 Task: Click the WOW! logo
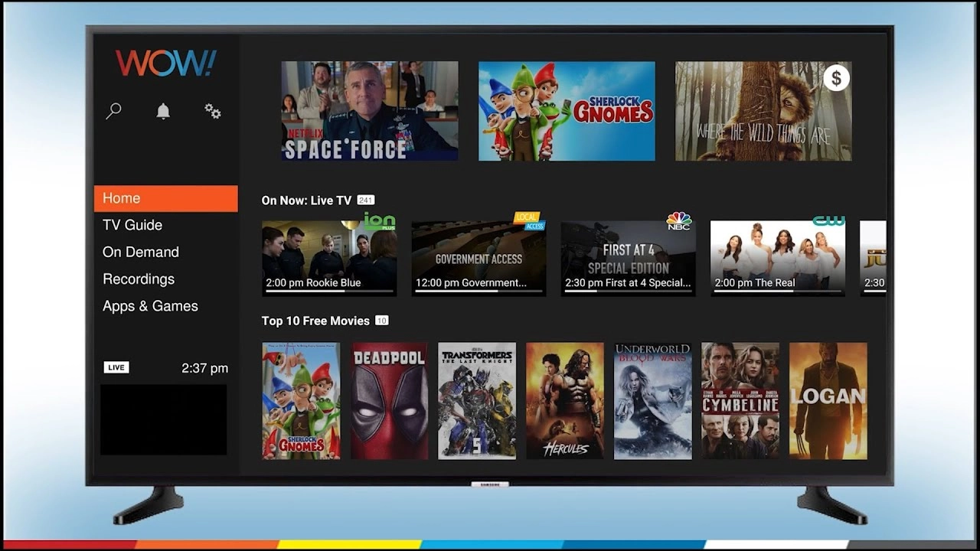(166, 64)
